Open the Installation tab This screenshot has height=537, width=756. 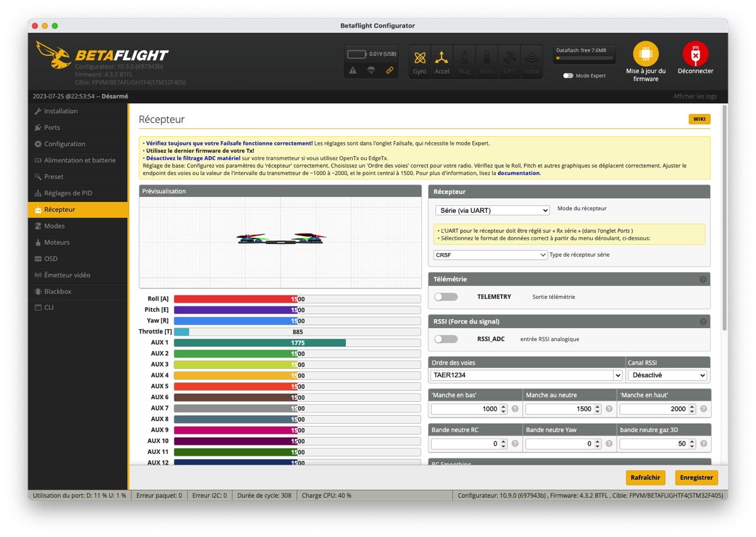click(78, 111)
